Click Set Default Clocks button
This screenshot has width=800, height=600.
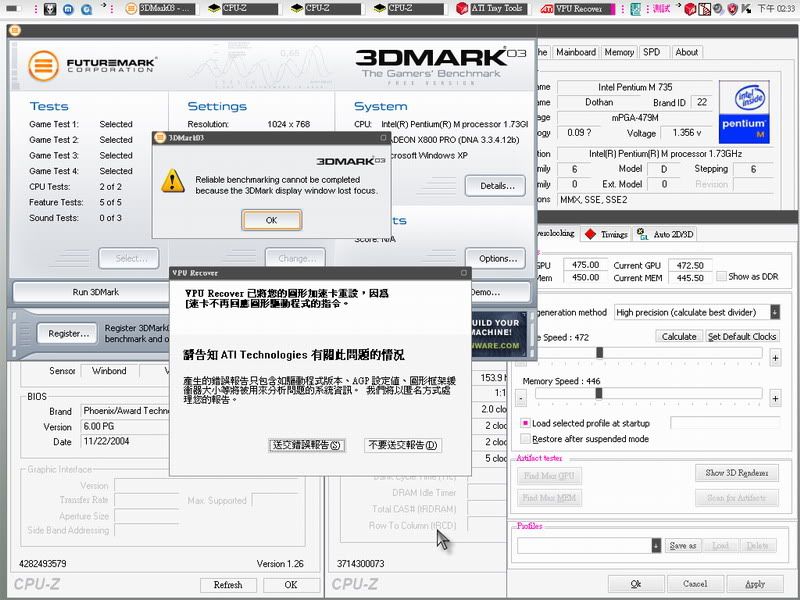click(x=742, y=337)
